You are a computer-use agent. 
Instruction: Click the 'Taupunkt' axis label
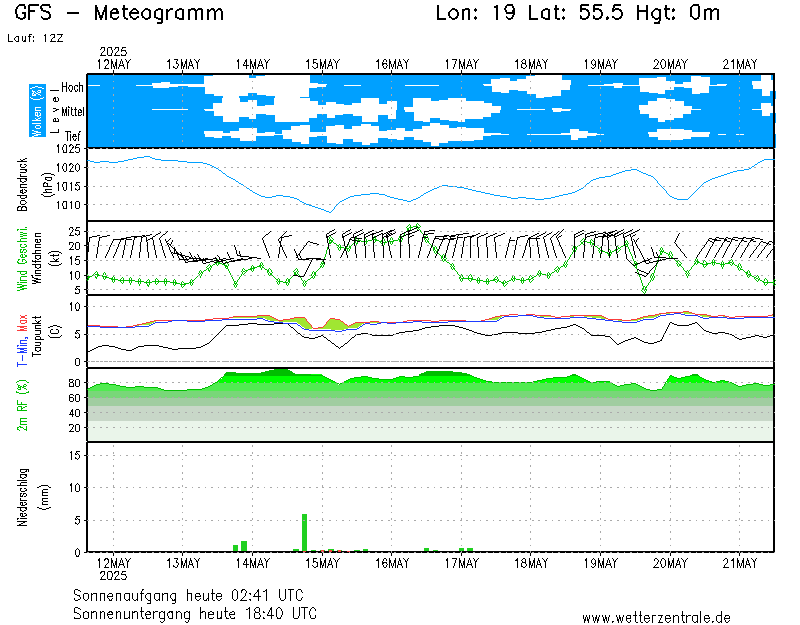37,336
